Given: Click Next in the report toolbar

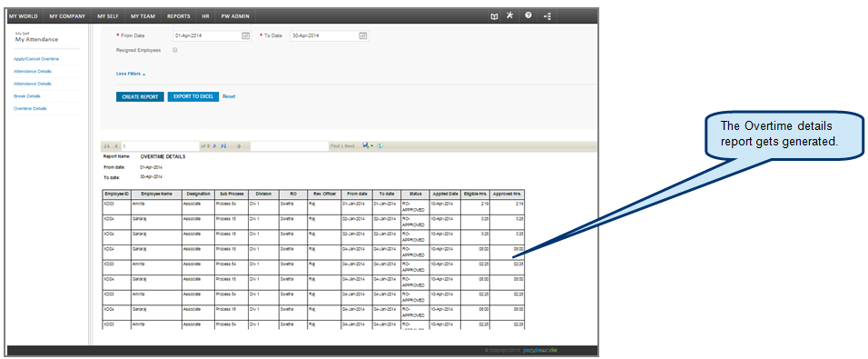Looking at the screenshot, I should pos(350,145).
